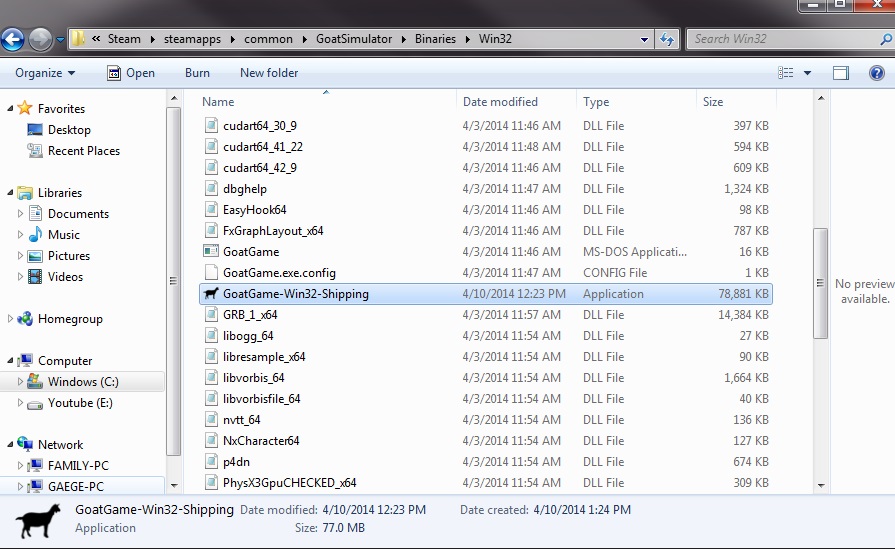Collapse the Favorites section
895x549 pixels.
(x=10, y=108)
